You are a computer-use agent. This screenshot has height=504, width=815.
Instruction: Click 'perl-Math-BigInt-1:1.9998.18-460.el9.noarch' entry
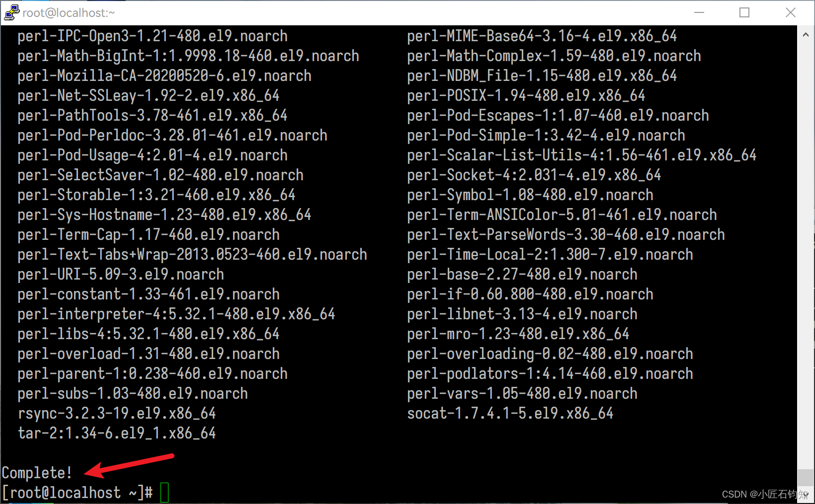pyautogui.click(x=188, y=56)
